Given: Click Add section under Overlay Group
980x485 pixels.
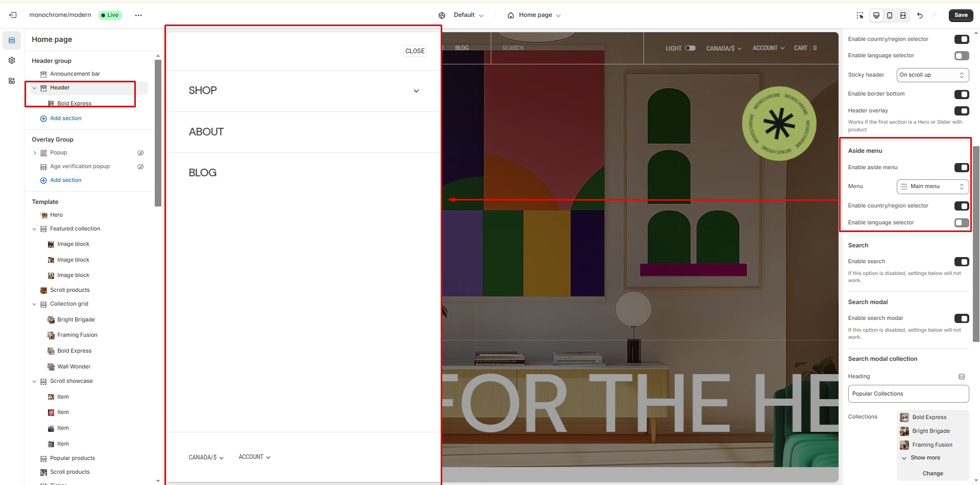Looking at the screenshot, I should click(x=66, y=180).
